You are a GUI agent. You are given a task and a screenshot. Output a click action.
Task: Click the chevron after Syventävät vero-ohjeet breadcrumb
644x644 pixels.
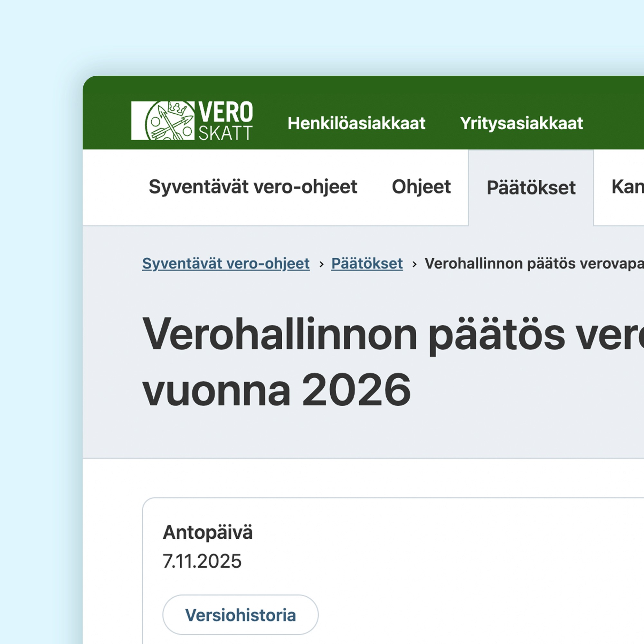point(321,264)
